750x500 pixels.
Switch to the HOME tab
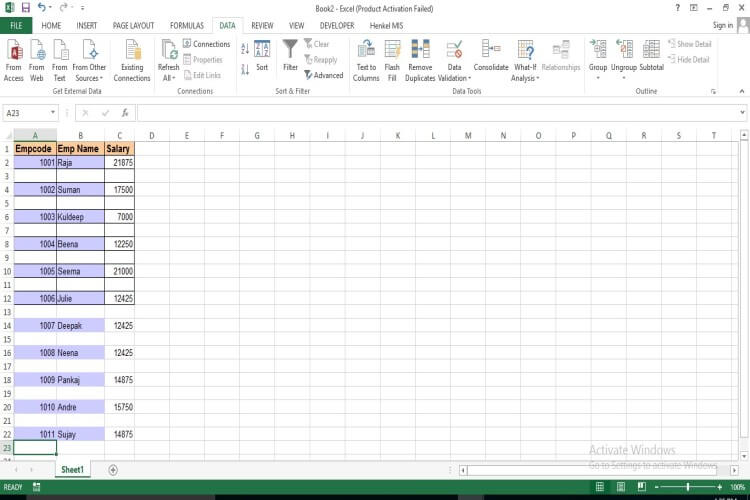51,25
